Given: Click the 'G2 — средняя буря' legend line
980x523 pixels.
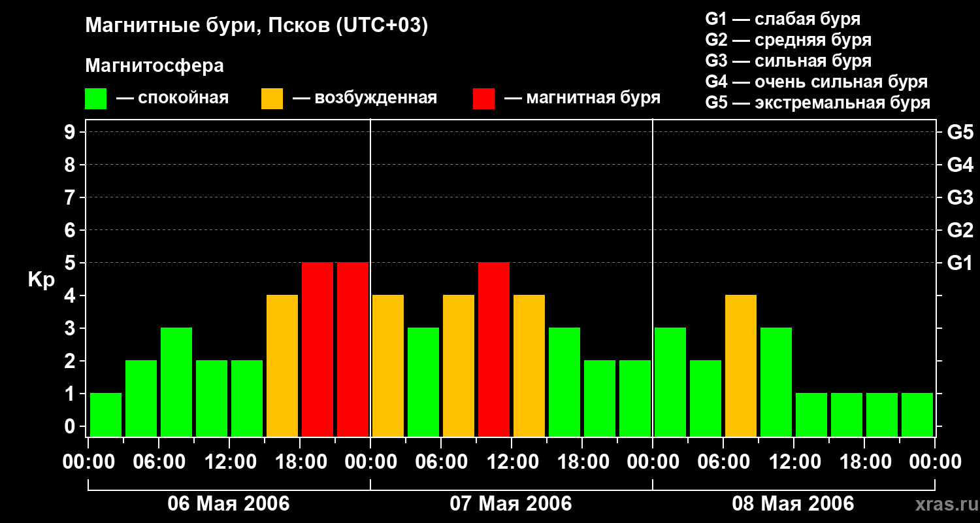Looking at the screenshot, I should (x=789, y=40).
